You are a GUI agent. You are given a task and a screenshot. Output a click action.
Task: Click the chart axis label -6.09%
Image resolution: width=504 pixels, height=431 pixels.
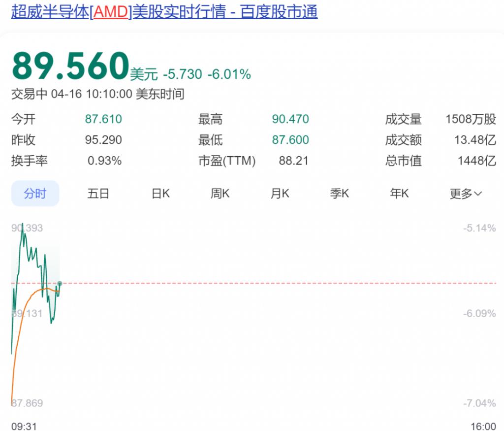[479, 313]
